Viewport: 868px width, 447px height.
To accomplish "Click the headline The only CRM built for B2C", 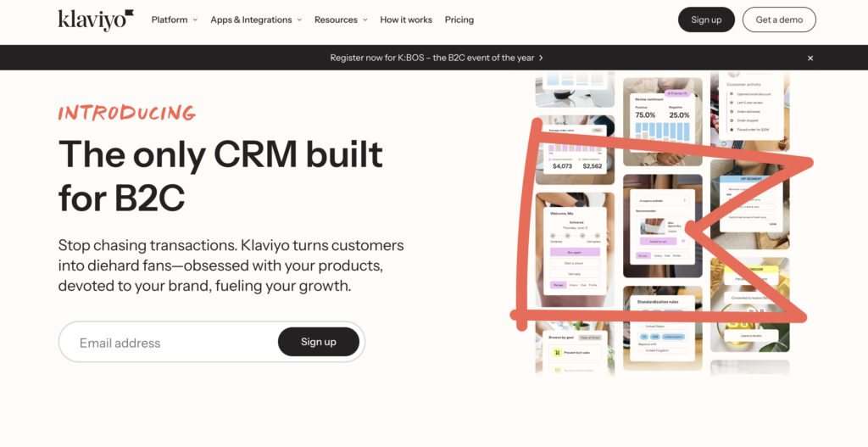I will [x=220, y=176].
